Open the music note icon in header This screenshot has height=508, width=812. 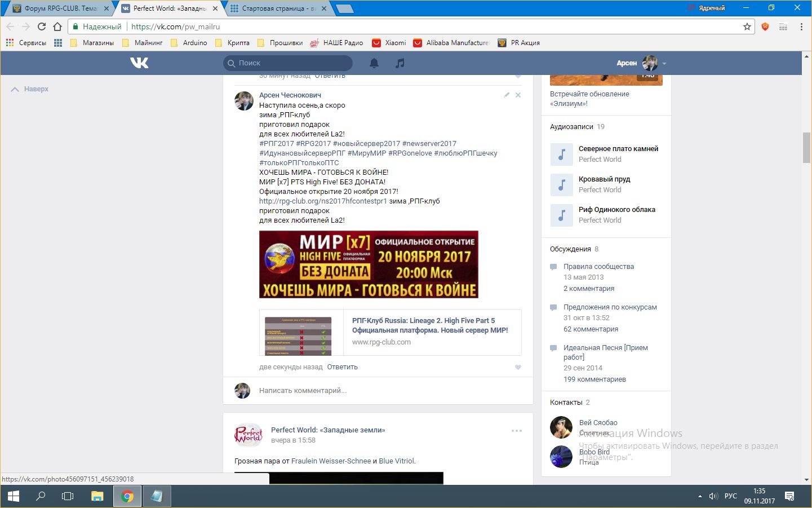(400, 63)
